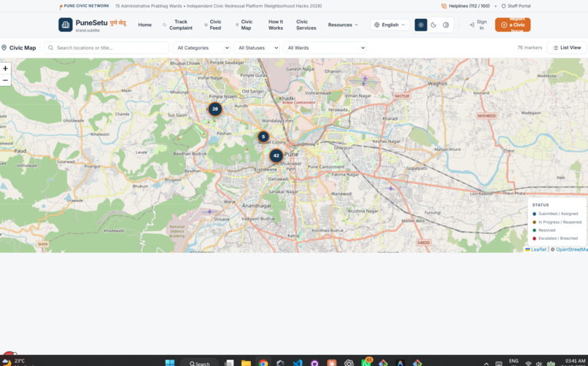Click the search magnifier icon in the map toolbar

click(x=50, y=47)
